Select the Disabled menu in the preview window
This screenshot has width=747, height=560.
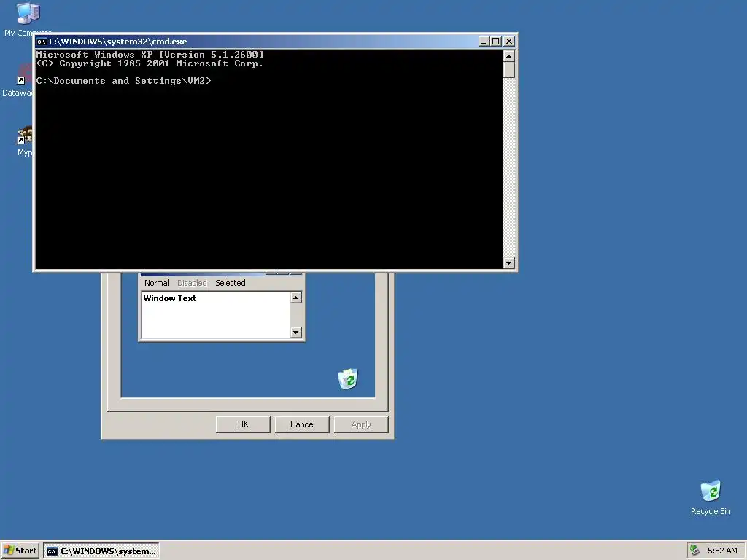[x=192, y=283]
